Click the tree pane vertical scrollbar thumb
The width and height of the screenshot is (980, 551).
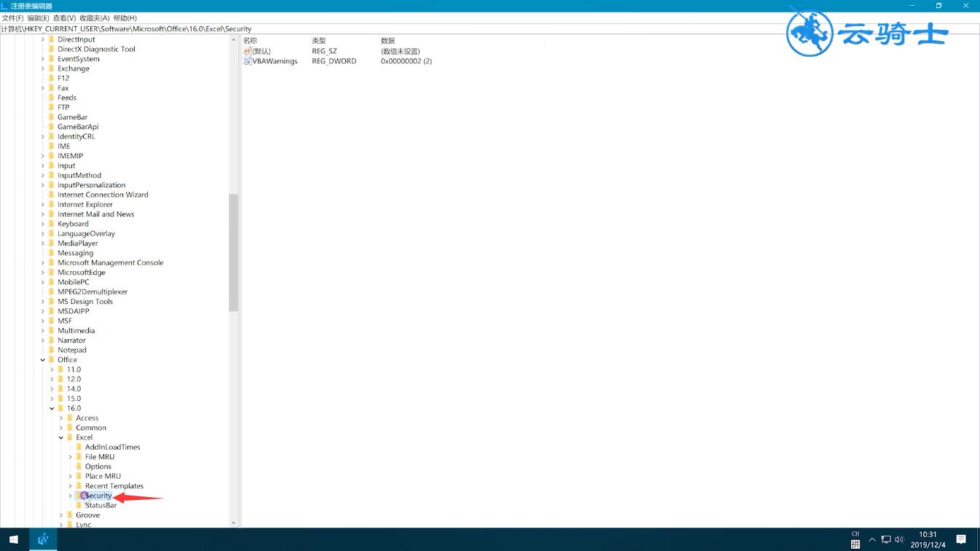(233, 252)
